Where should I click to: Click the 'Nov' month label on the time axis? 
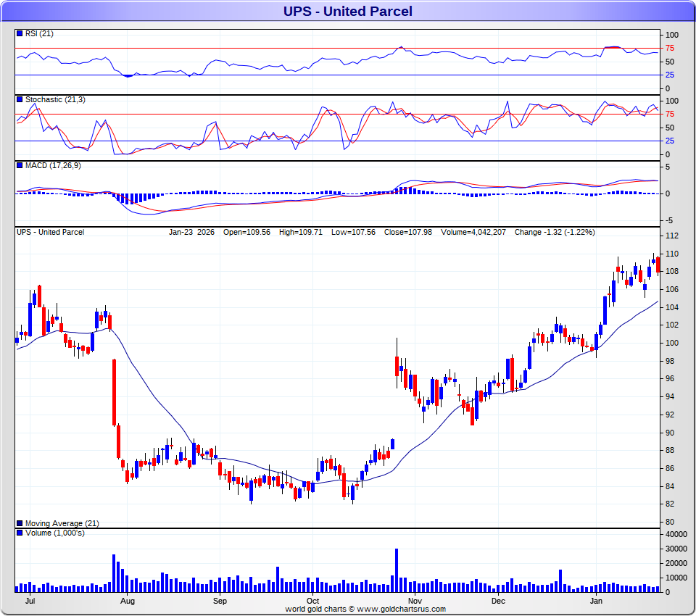point(415,601)
